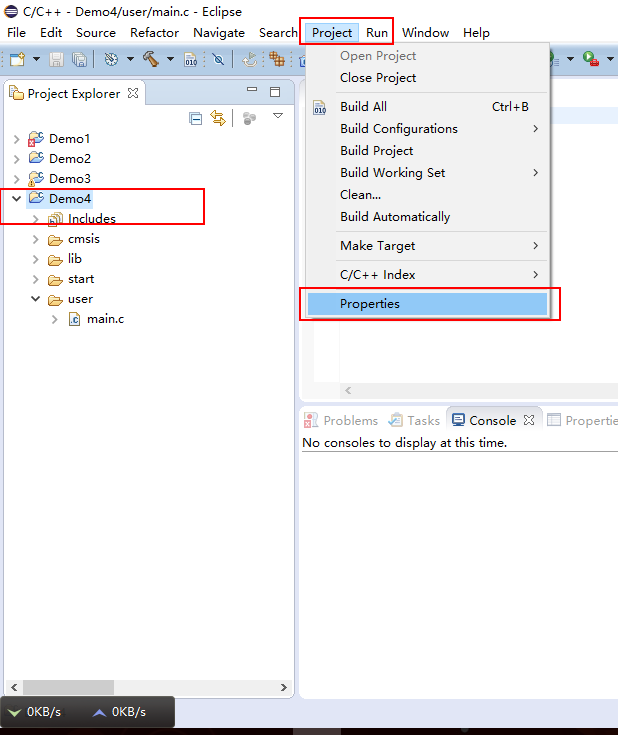Open the Build Working Set submenu
This screenshot has width=618, height=735.
(428, 173)
